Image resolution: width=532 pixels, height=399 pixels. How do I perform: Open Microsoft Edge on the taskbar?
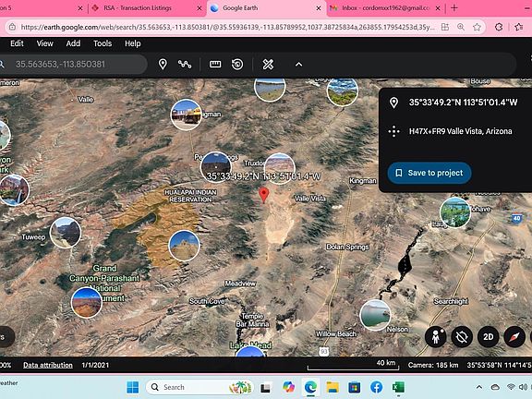pyautogui.click(x=310, y=387)
